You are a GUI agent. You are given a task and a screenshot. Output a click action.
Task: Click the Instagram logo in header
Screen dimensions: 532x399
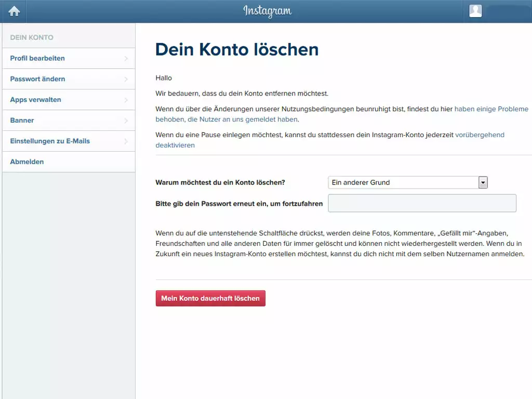point(267,11)
